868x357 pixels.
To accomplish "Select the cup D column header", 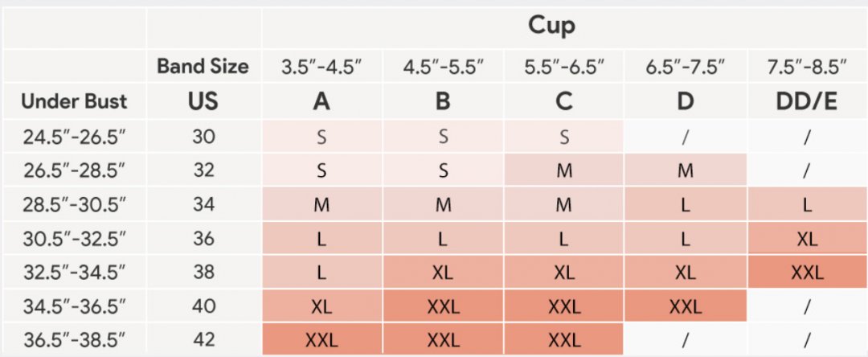I will tap(685, 102).
